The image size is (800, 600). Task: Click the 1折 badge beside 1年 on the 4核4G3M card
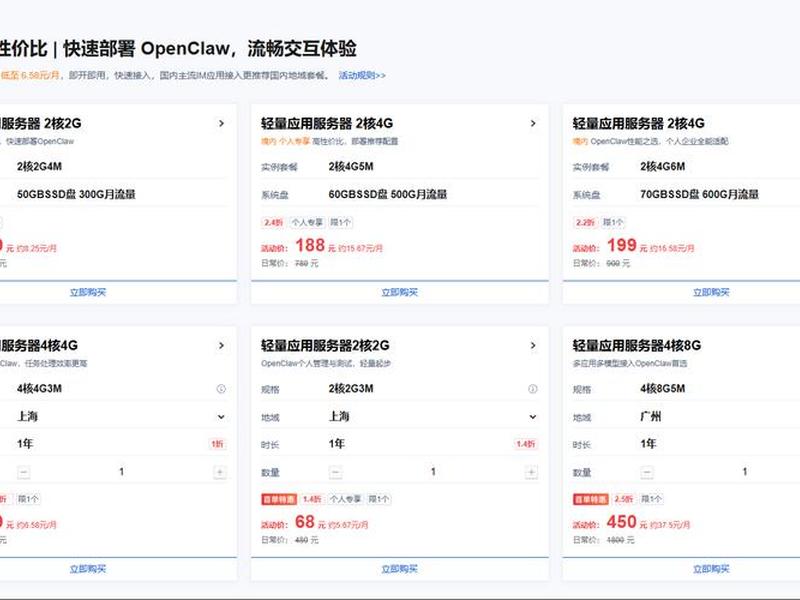click(x=217, y=444)
